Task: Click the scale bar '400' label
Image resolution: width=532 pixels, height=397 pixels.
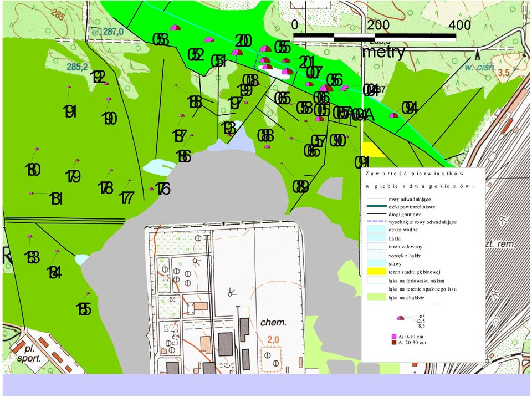Action: point(460,25)
